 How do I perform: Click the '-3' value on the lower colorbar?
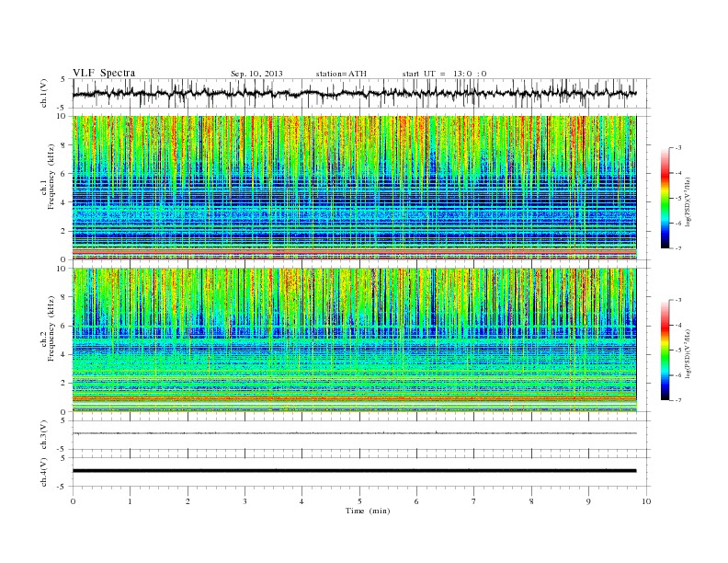click(x=677, y=300)
